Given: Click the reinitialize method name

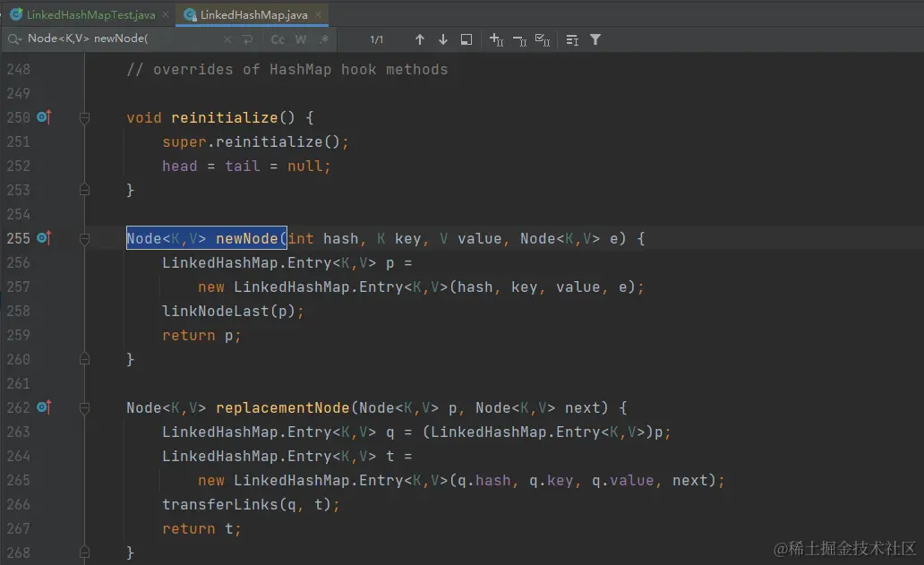Looking at the screenshot, I should (x=224, y=118).
